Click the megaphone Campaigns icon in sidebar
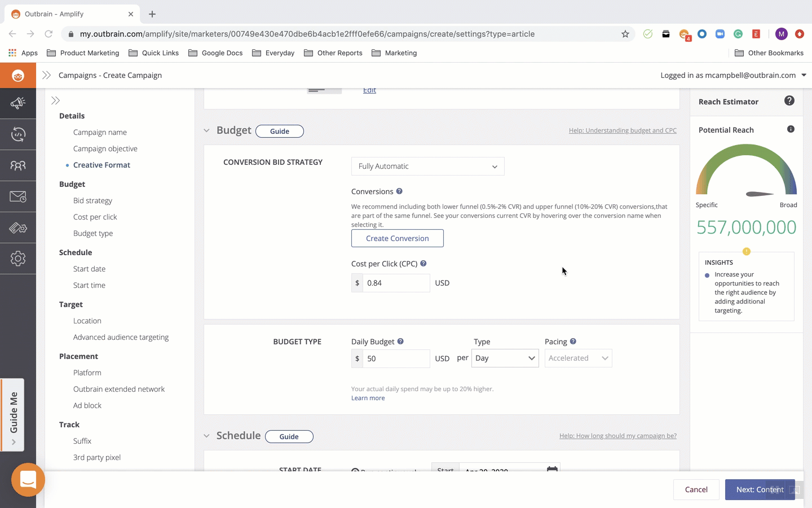The image size is (812, 508). click(x=18, y=103)
